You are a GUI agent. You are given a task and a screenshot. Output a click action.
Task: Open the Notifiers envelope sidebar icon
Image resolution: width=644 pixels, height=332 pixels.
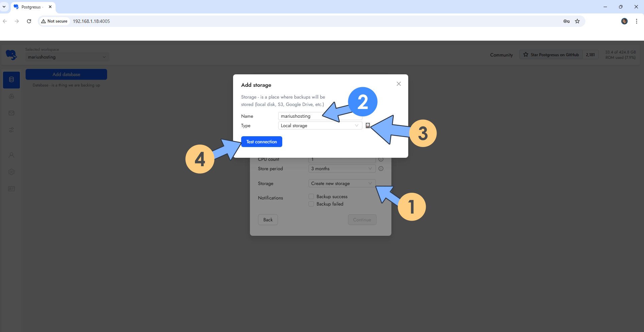[x=11, y=113]
